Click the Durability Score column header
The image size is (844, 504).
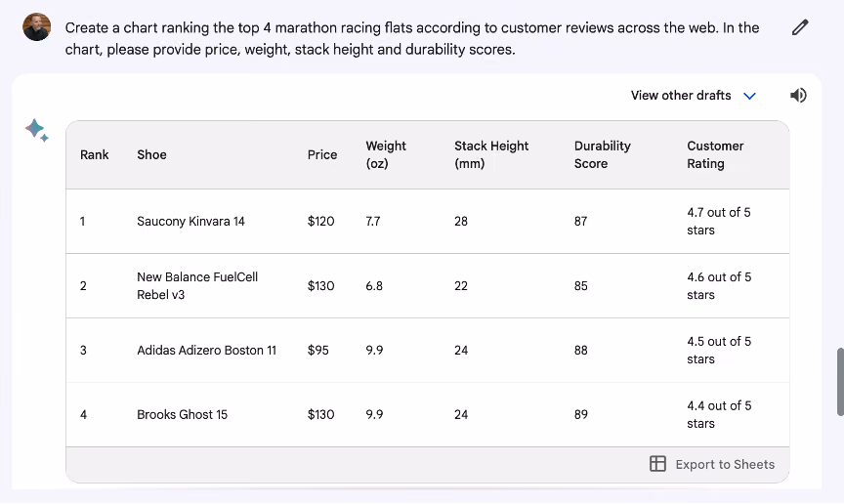(603, 154)
